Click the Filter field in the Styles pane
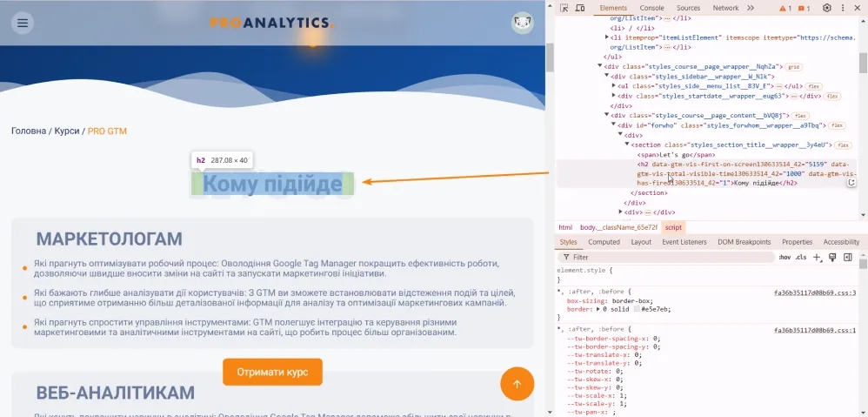The height and width of the screenshot is (417, 868). (x=666, y=258)
